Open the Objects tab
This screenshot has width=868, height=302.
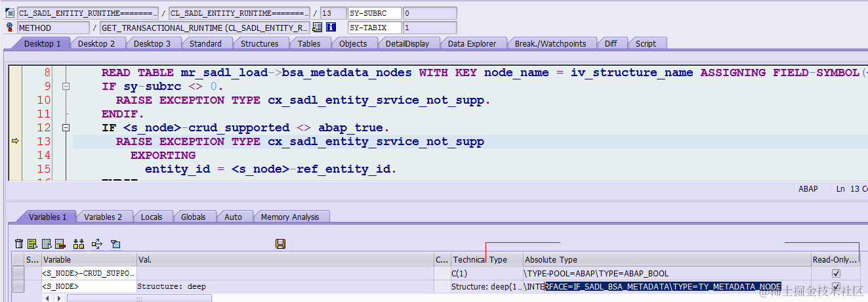pyautogui.click(x=353, y=43)
